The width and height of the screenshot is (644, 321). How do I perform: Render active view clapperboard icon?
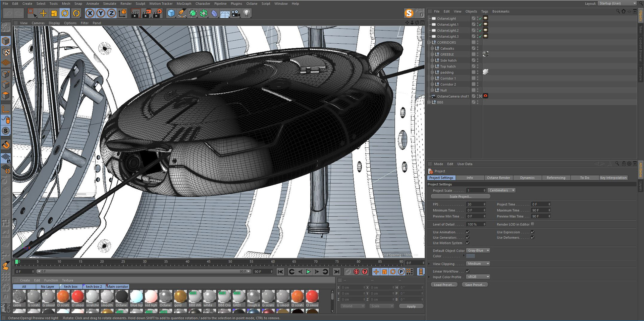click(135, 13)
